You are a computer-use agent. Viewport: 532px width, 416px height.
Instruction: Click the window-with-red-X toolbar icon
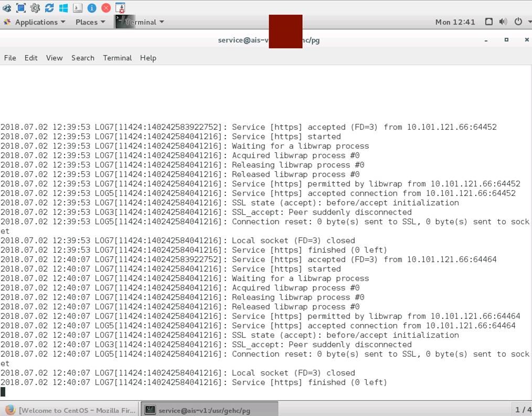[120, 8]
